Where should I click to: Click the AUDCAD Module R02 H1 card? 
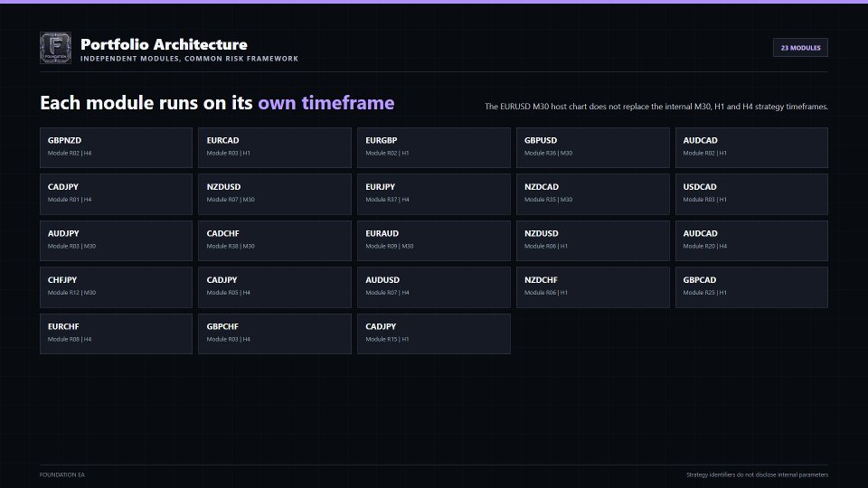(x=751, y=147)
